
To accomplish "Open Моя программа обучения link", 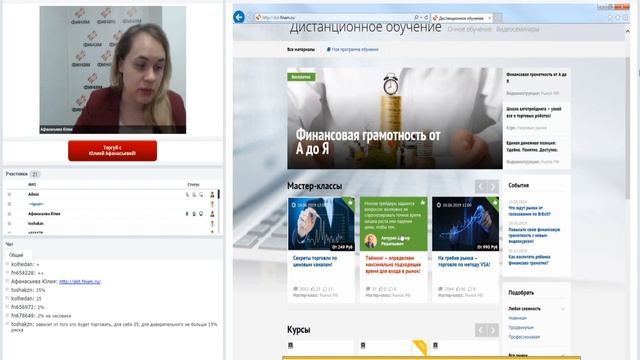I will pos(353,49).
